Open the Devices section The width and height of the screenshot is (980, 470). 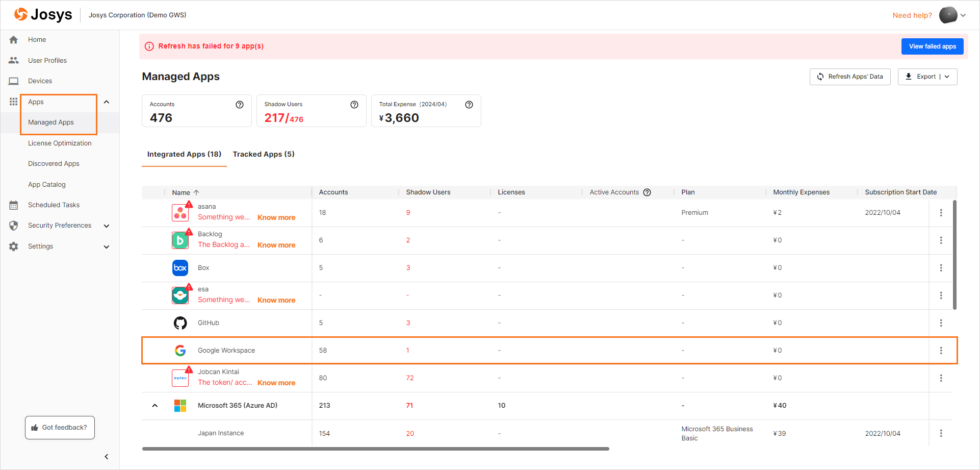point(40,81)
